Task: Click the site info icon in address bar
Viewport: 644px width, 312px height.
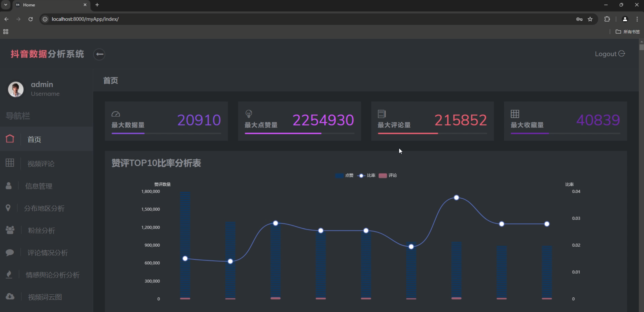Action: pyautogui.click(x=45, y=19)
